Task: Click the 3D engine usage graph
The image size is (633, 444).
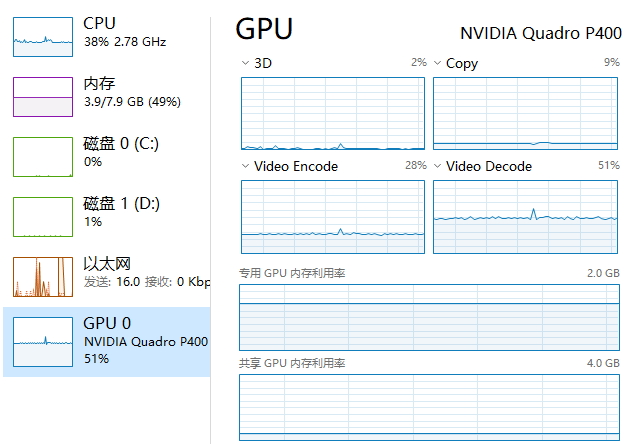Action: (334, 113)
